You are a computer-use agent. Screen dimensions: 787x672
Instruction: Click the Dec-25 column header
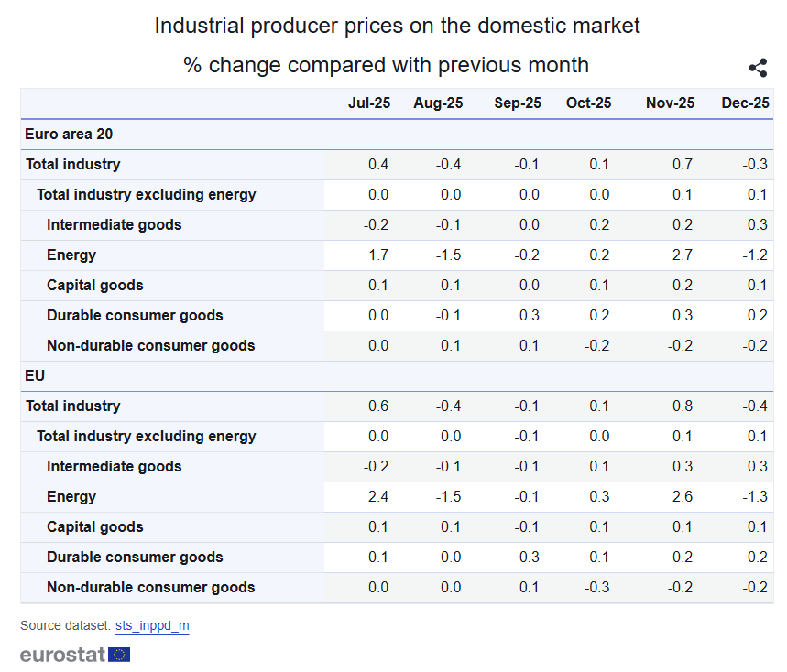point(745,103)
